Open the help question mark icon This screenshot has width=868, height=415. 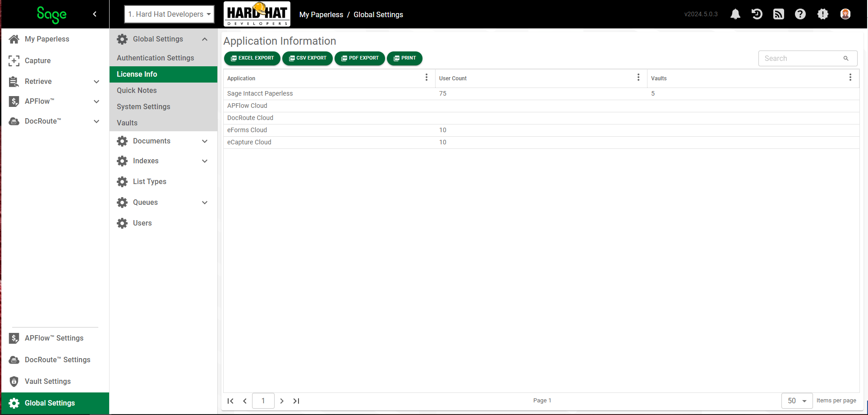click(800, 14)
